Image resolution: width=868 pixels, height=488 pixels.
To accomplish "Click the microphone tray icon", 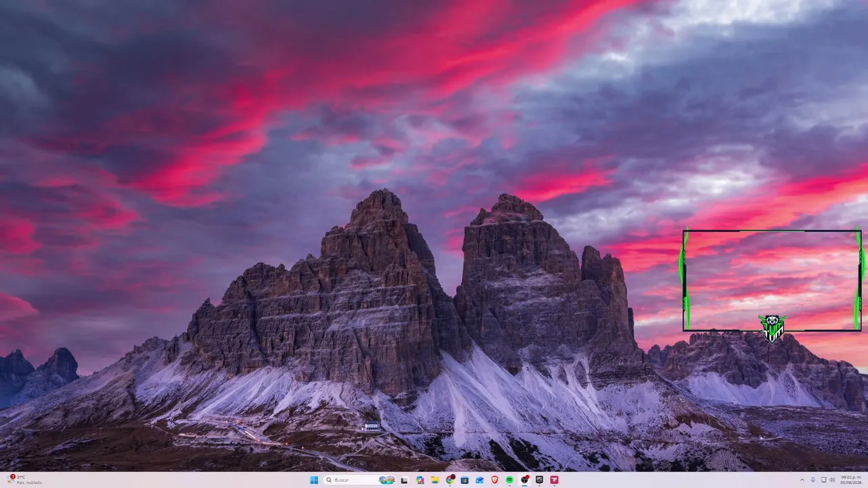I will click(813, 480).
